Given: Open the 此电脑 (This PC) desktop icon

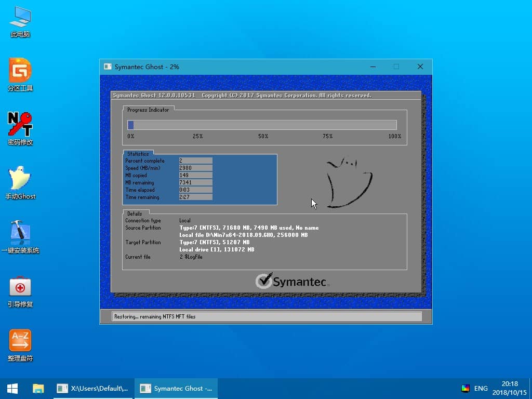Looking at the screenshot, I should pyautogui.click(x=19, y=22).
